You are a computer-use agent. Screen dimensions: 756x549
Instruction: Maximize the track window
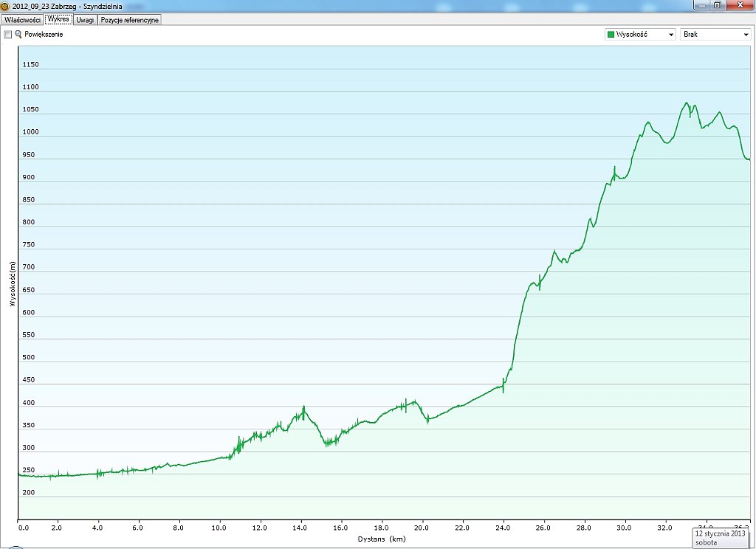[x=717, y=5]
